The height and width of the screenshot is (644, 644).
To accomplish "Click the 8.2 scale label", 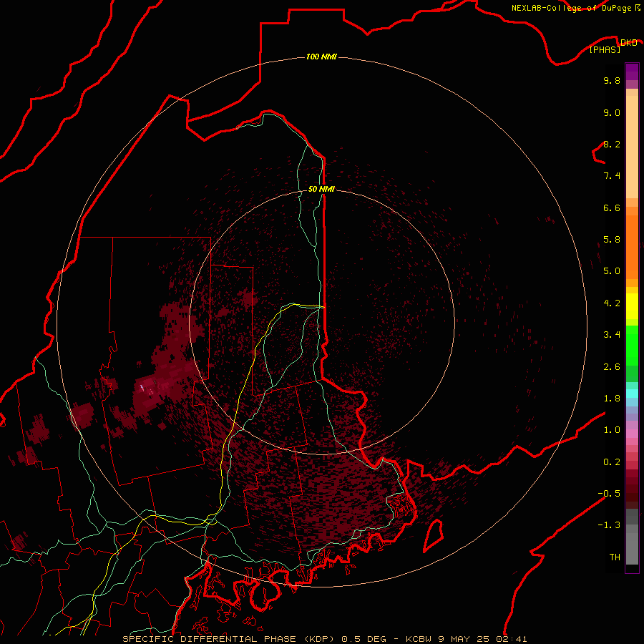I will coord(612,144).
